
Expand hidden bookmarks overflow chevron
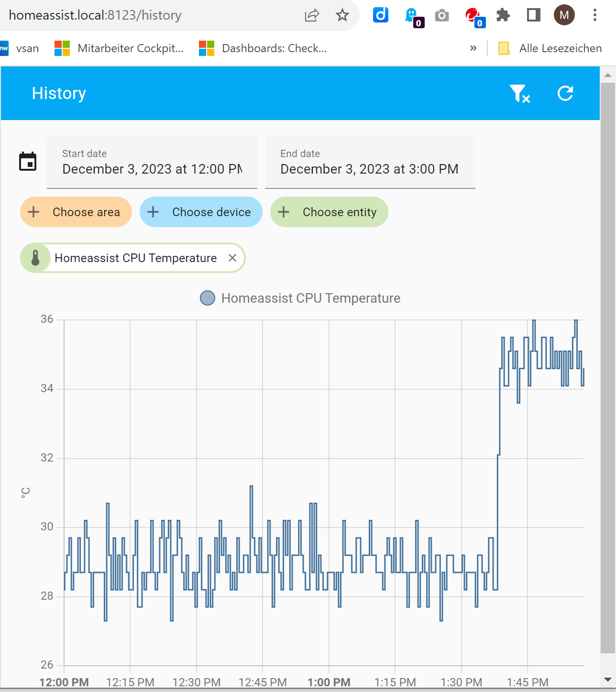click(473, 48)
